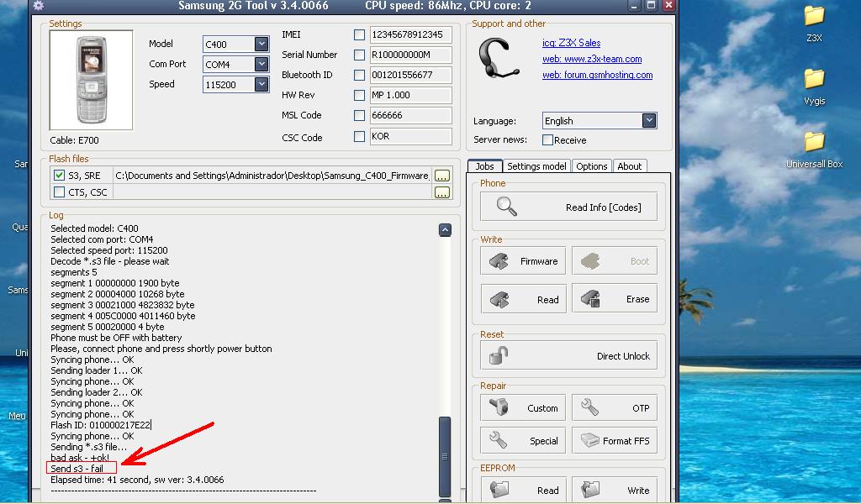
Task: Switch to the About tab
Action: (629, 166)
